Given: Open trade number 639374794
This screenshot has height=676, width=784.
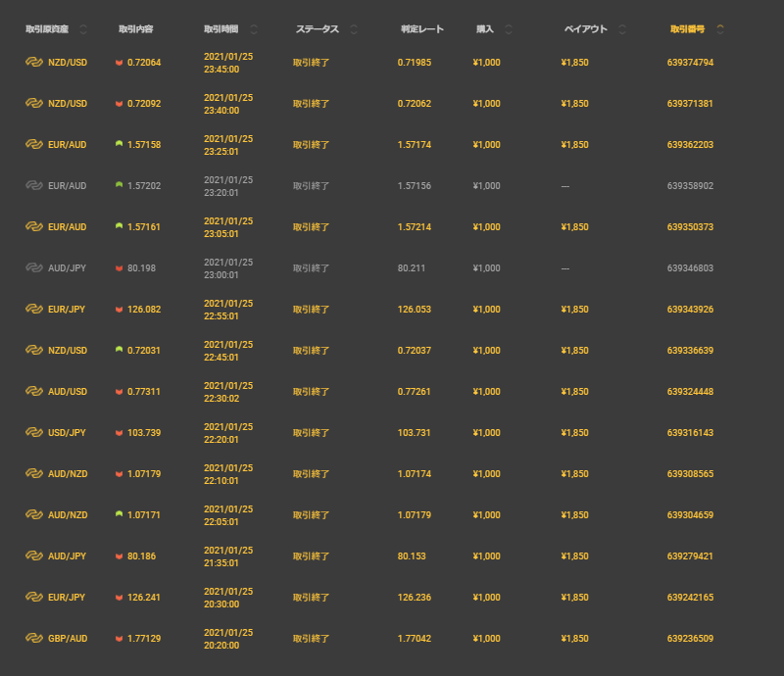Looking at the screenshot, I should tap(690, 63).
